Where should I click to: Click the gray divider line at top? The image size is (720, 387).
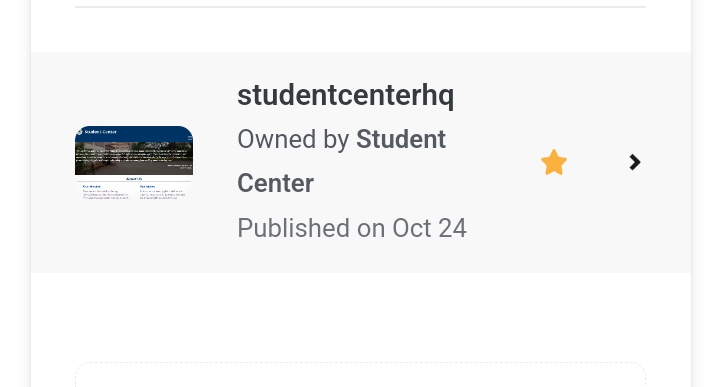[x=360, y=7]
